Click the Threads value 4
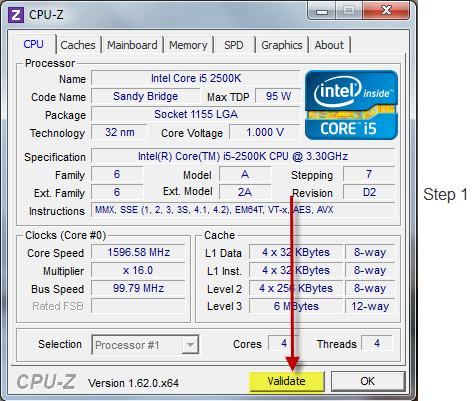 (x=377, y=343)
